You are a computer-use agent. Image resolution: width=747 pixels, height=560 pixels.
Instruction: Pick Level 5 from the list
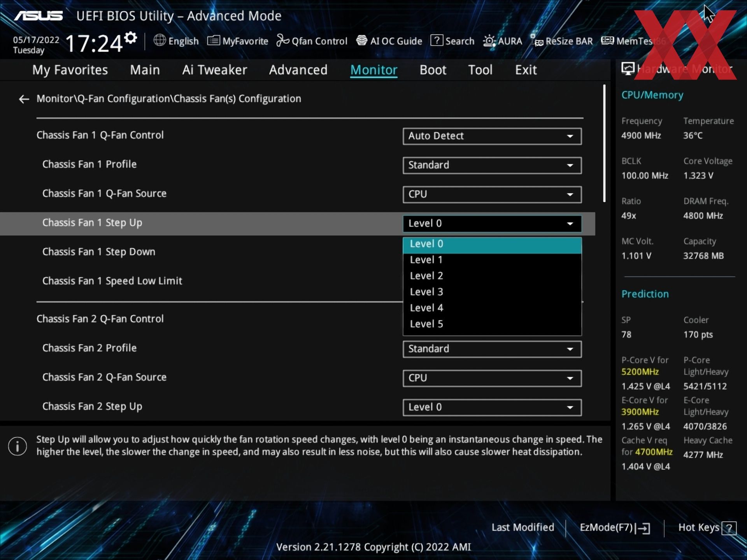pyautogui.click(x=492, y=324)
